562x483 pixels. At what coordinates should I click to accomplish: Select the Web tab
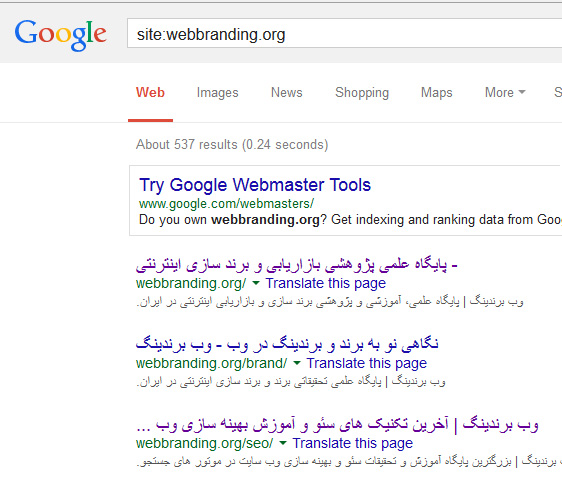tap(150, 92)
